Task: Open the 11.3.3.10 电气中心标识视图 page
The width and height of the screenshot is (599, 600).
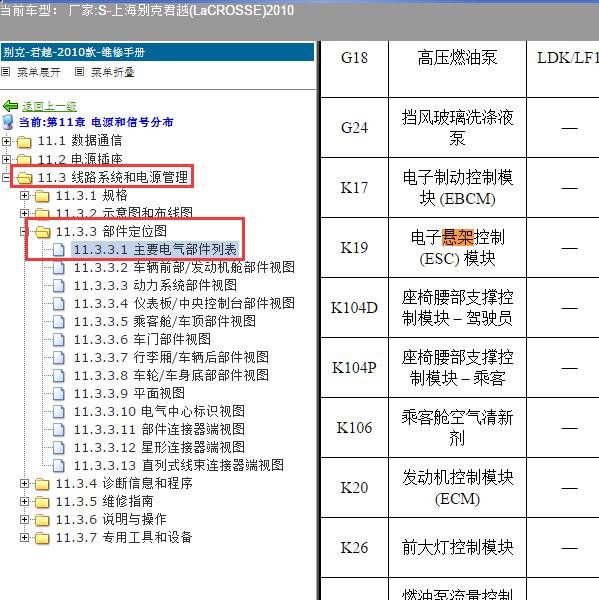Action: (x=159, y=411)
